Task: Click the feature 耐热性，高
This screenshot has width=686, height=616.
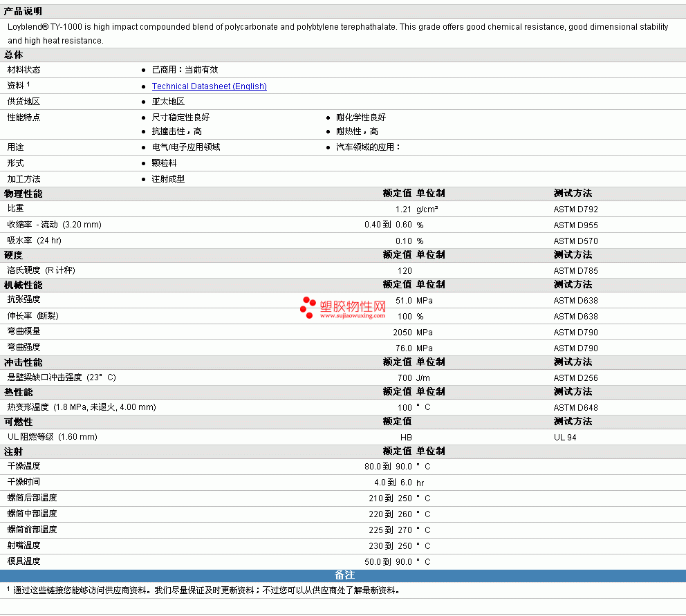Action: pyautogui.click(x=357, y=131)
